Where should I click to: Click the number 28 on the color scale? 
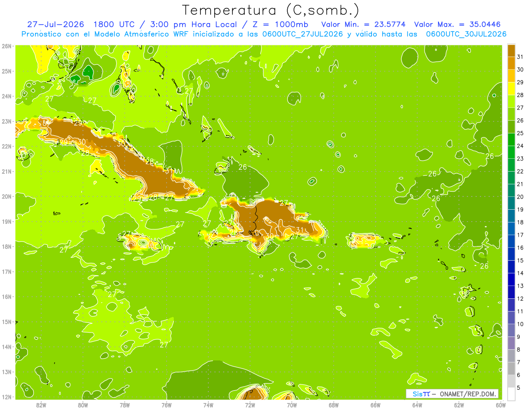click(520, 95)
